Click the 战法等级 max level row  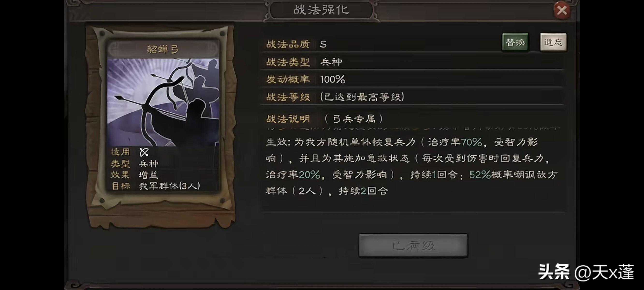(x=412, y=97)
